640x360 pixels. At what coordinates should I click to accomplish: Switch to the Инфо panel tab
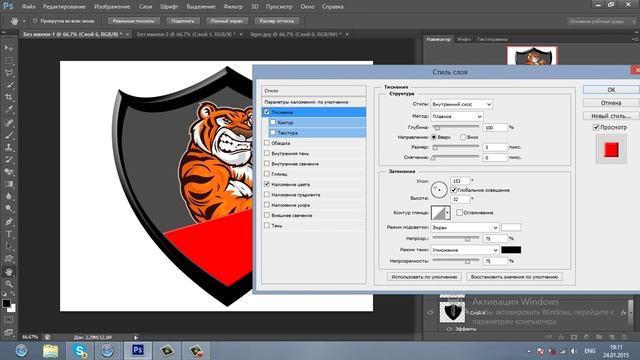point(464,39)
